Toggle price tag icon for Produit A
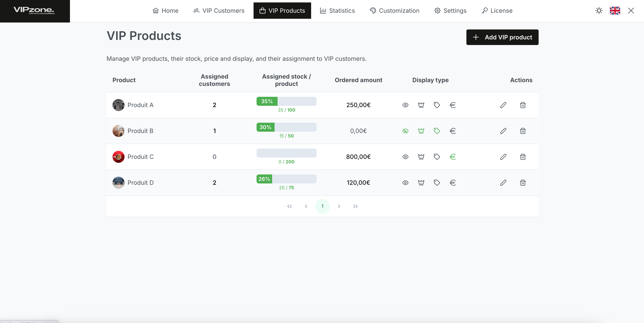 click(437, 105)
